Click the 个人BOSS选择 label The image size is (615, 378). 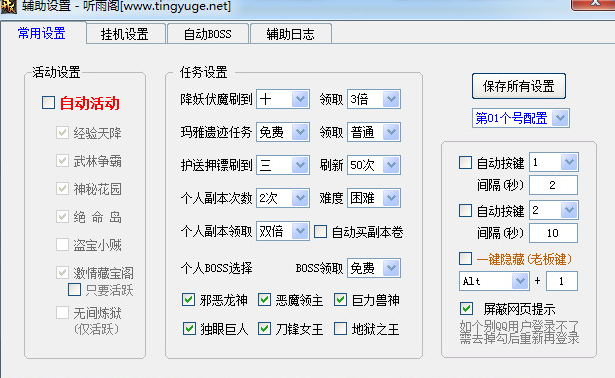pyautogui.click(x=217, y=268)
